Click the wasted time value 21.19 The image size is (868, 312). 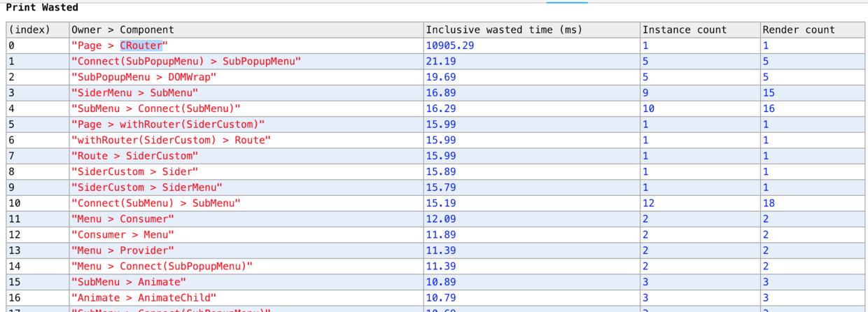coord(441,62)
